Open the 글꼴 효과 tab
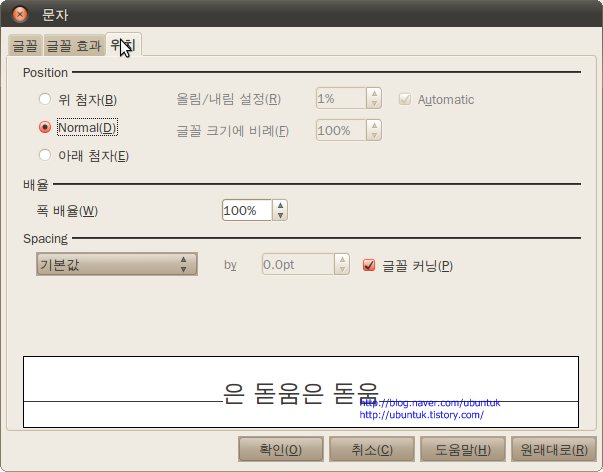The image size is (603, 472). pyautogui.click(x=74, y=46)
